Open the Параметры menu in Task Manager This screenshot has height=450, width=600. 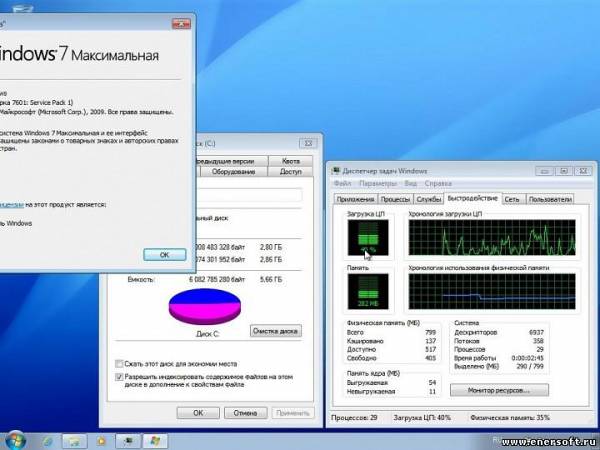coord(377,183)
